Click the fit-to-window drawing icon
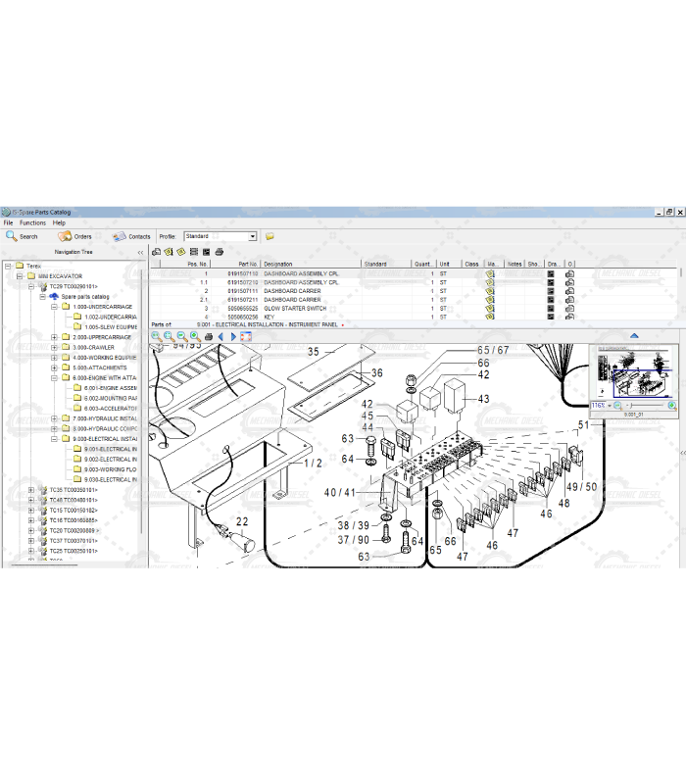 point(246,336)
